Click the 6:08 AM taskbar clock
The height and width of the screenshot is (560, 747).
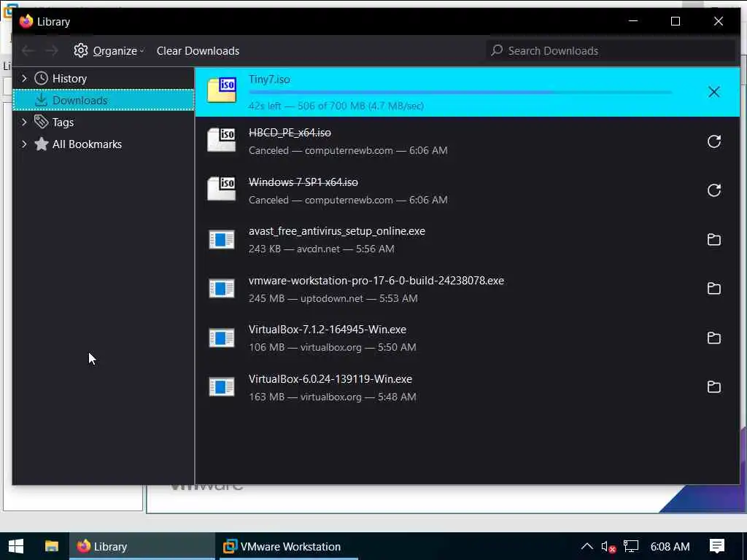click(x=670, y=546)
